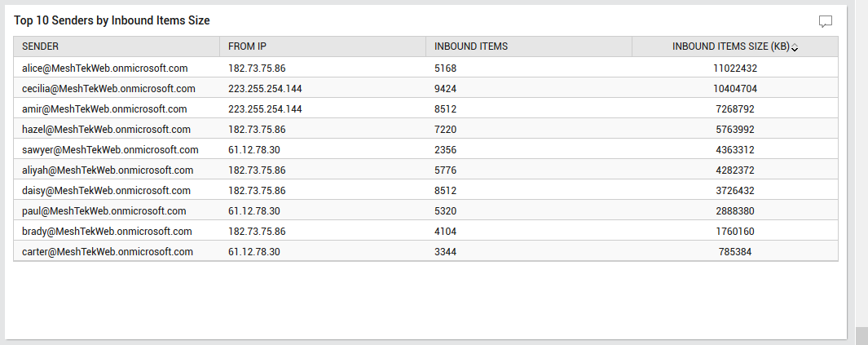Click the 9424 inbound items cell

529,89
